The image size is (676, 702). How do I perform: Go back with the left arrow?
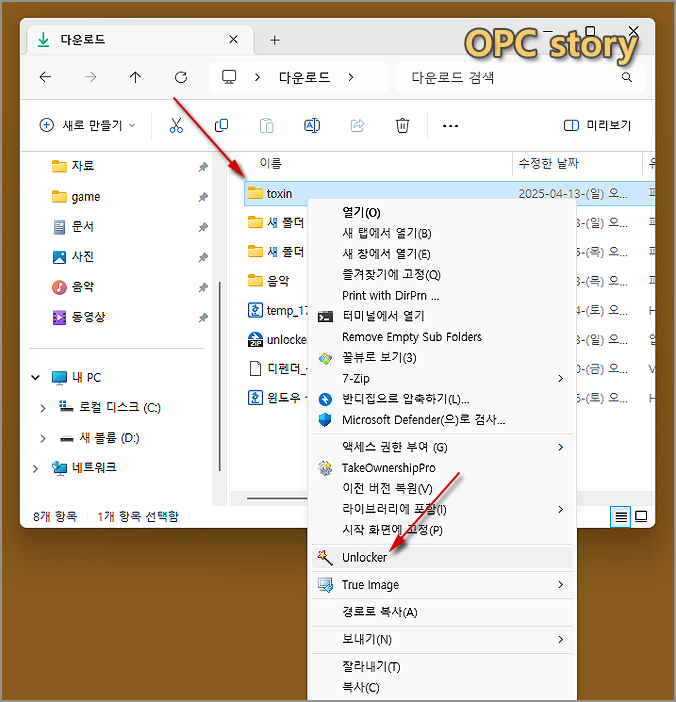point(45,77)
